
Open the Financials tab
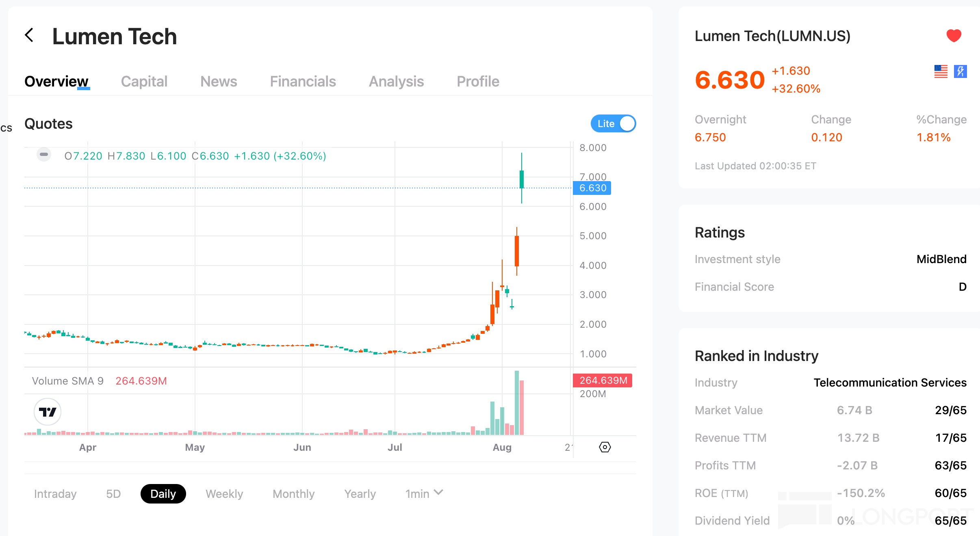point(303,81)
